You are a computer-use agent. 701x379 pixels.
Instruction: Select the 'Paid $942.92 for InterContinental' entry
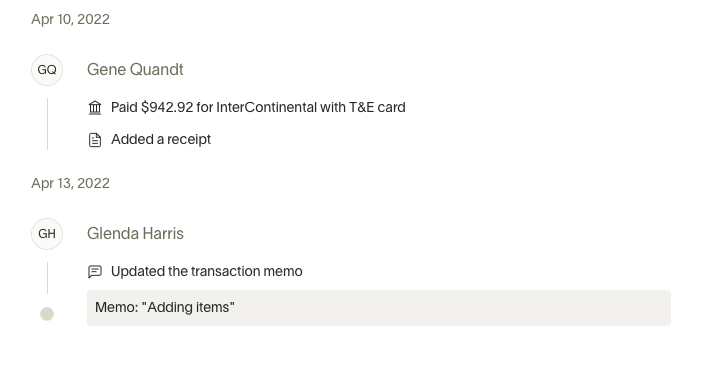point(258,107)
